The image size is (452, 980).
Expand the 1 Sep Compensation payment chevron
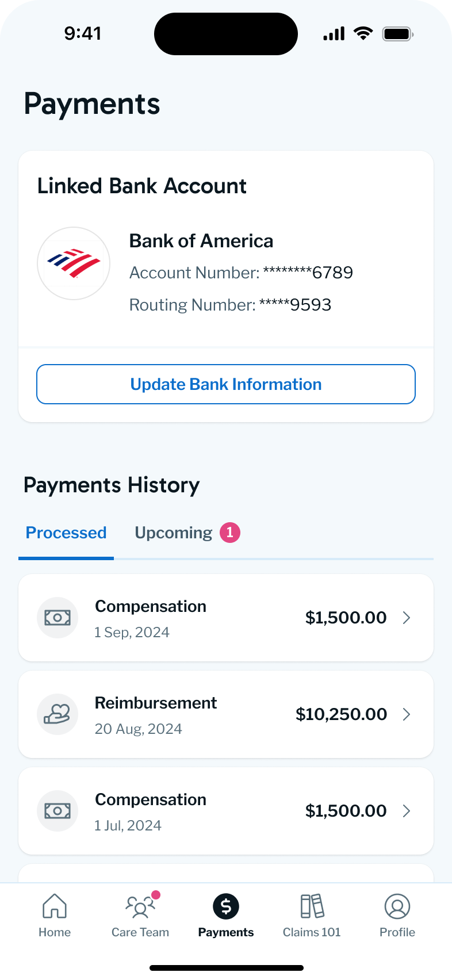(407, 617)
